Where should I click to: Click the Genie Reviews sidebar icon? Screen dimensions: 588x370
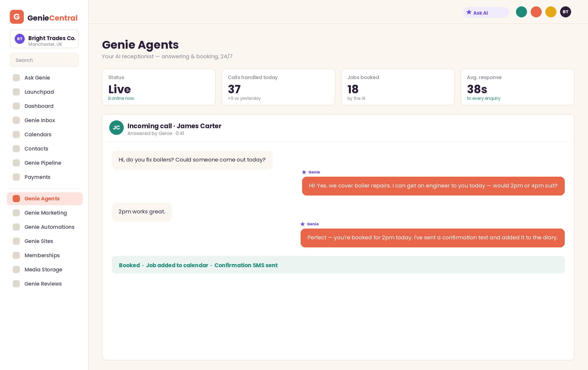(x=16, y=284)
